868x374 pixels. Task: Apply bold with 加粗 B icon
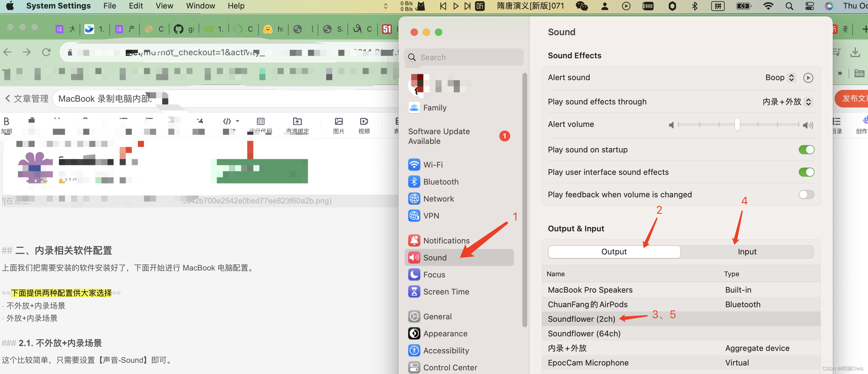[6, 125]
